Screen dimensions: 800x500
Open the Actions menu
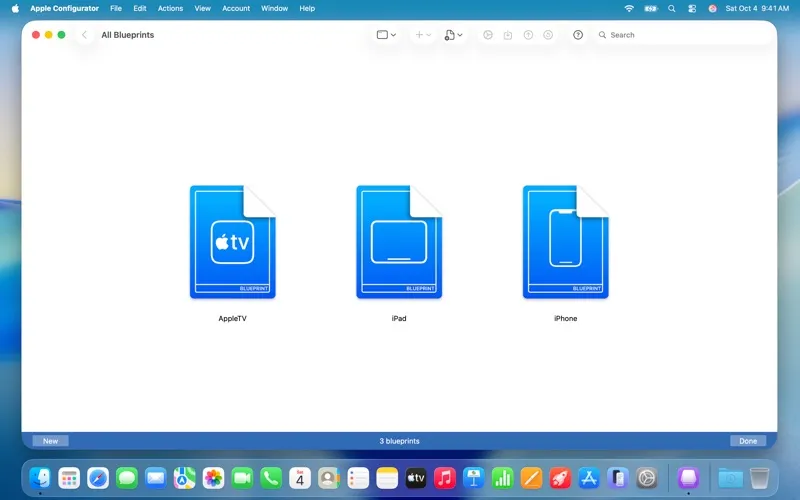point(170,8)
